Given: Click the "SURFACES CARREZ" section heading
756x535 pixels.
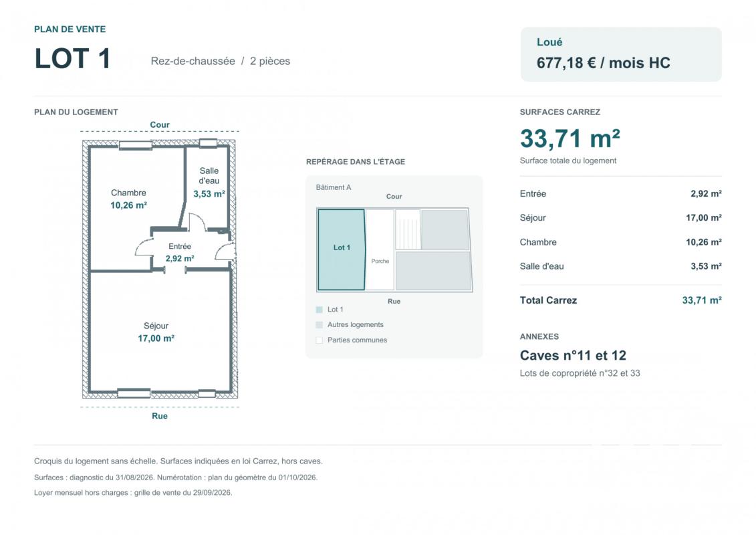Looking at the screenshot, I should pos(559,112).
